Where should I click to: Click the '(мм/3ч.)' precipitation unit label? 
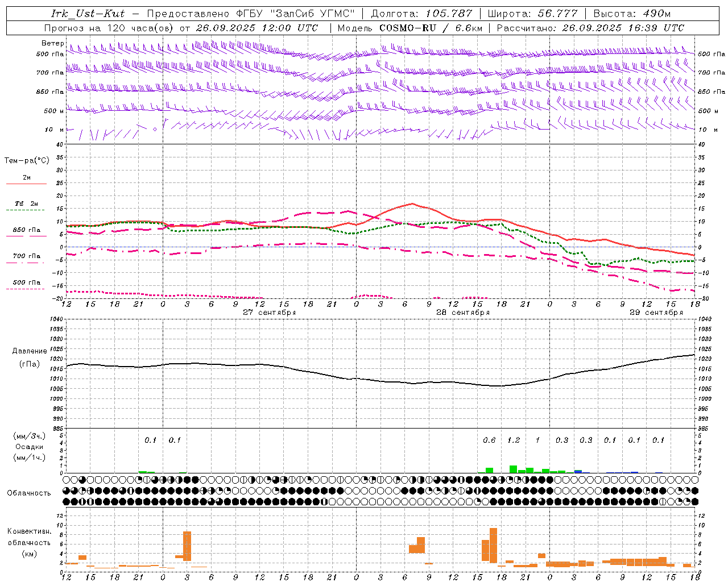pos(30,436)
